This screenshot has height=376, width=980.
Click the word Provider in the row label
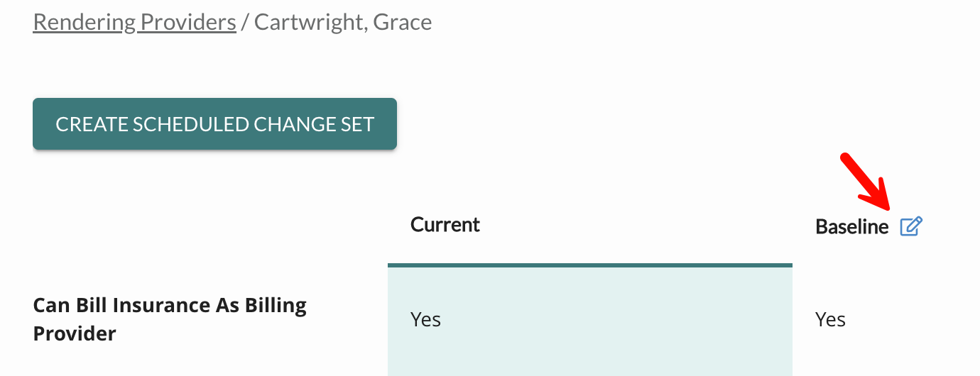point(75,333)
